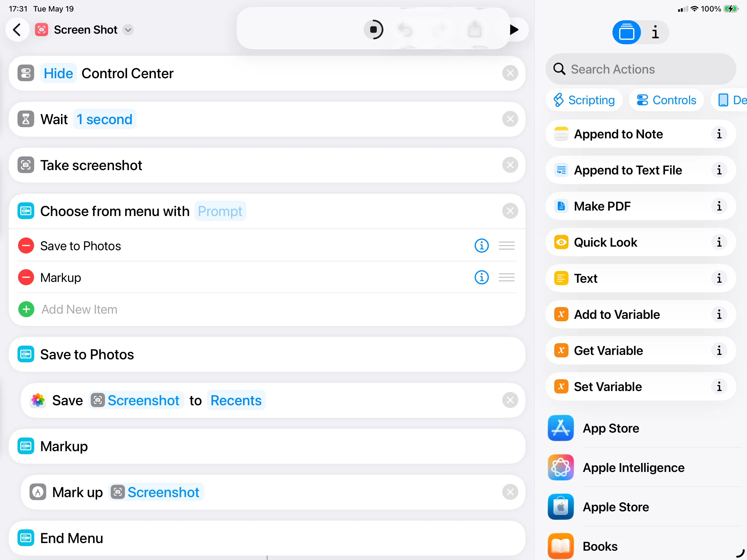Screen dimensions: 747x560
Task: Show info for Quick Look action
Action: coord(719,242)
